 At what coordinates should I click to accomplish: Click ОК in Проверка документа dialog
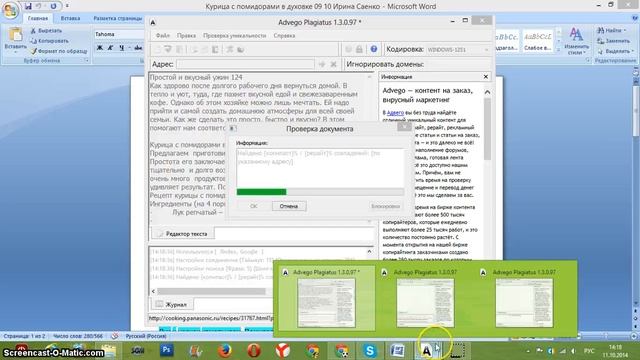[x=253, y=206]
